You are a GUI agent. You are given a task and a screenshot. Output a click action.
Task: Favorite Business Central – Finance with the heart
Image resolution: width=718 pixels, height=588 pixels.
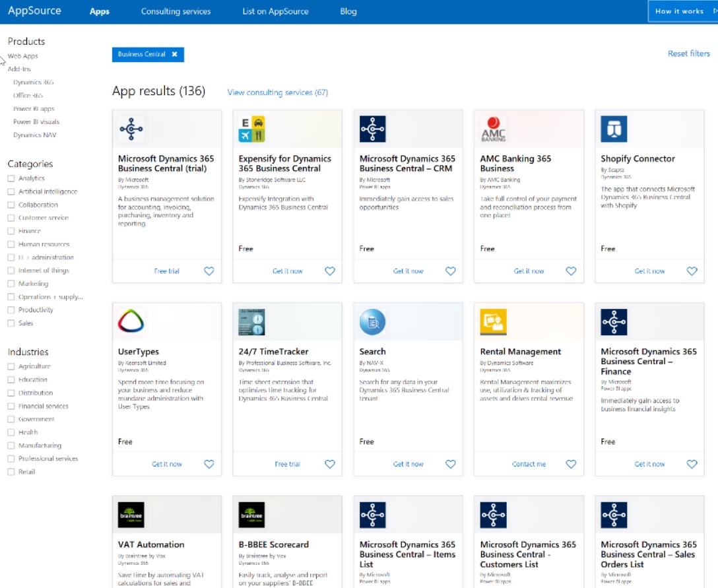[x=692, y=464]
